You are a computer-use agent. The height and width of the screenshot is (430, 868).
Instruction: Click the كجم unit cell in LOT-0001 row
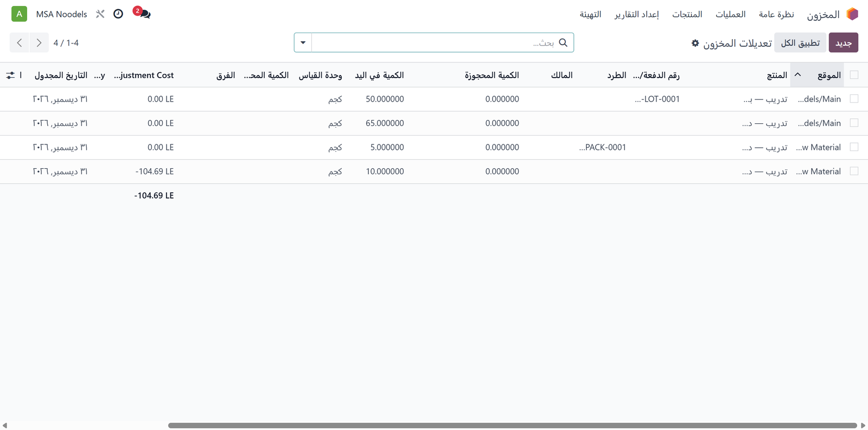pyautogui.click(x=335, y=99)
